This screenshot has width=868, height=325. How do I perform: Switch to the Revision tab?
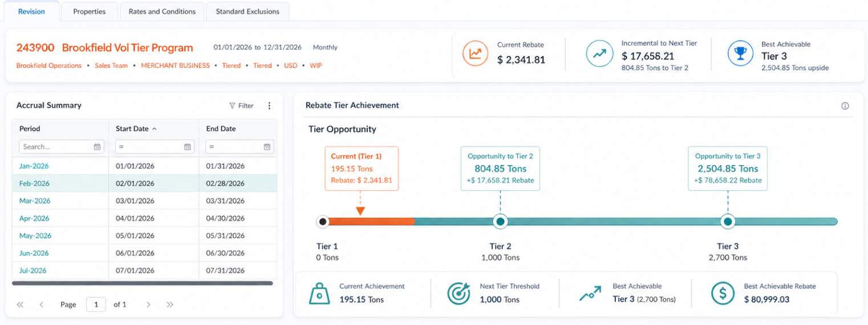click(x=31, y=11)
